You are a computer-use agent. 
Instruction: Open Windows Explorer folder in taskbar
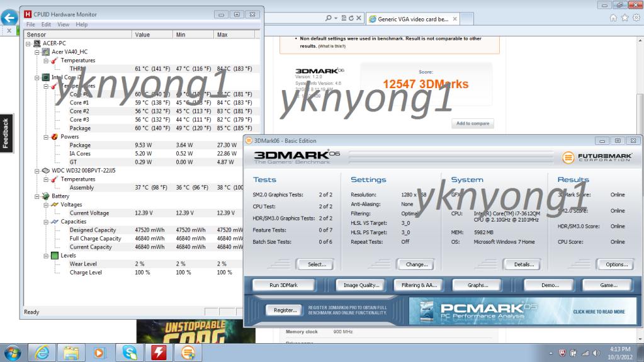pos(71,353)
